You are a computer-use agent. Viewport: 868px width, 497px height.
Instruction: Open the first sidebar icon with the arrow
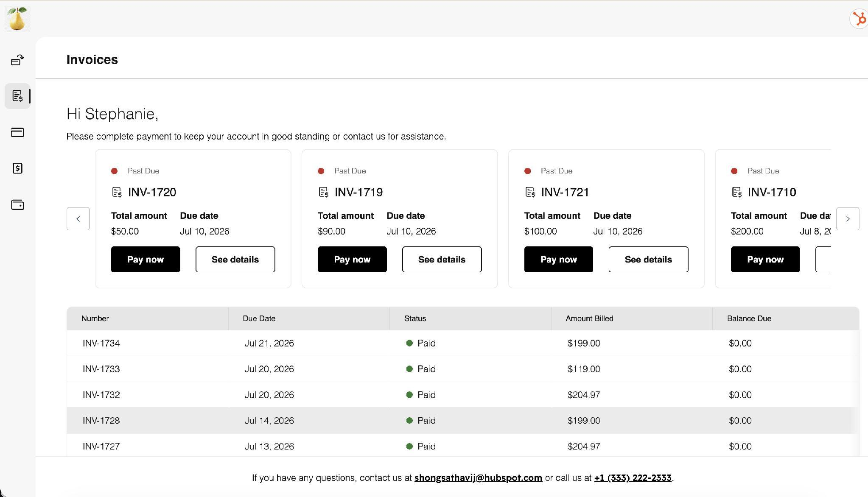pos(17,60)
